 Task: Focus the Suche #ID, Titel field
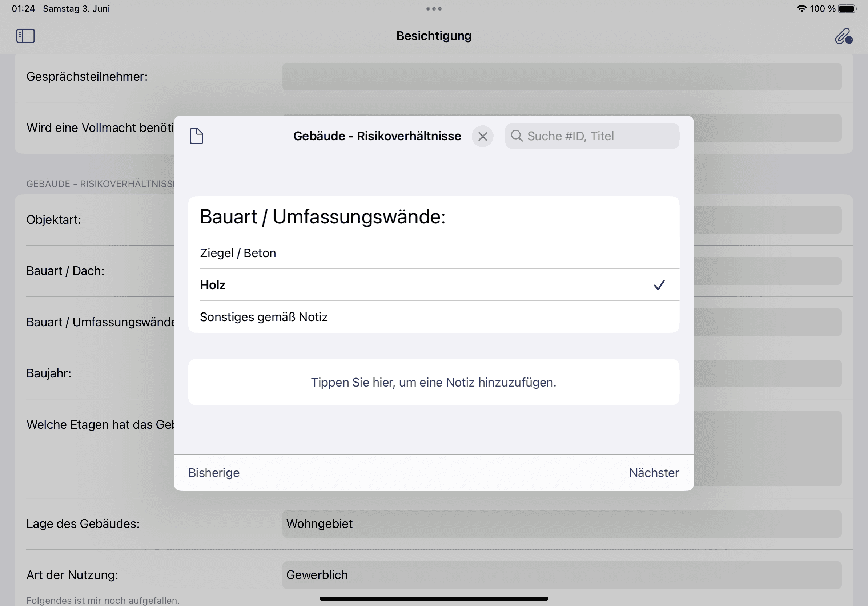click(601, 136)
